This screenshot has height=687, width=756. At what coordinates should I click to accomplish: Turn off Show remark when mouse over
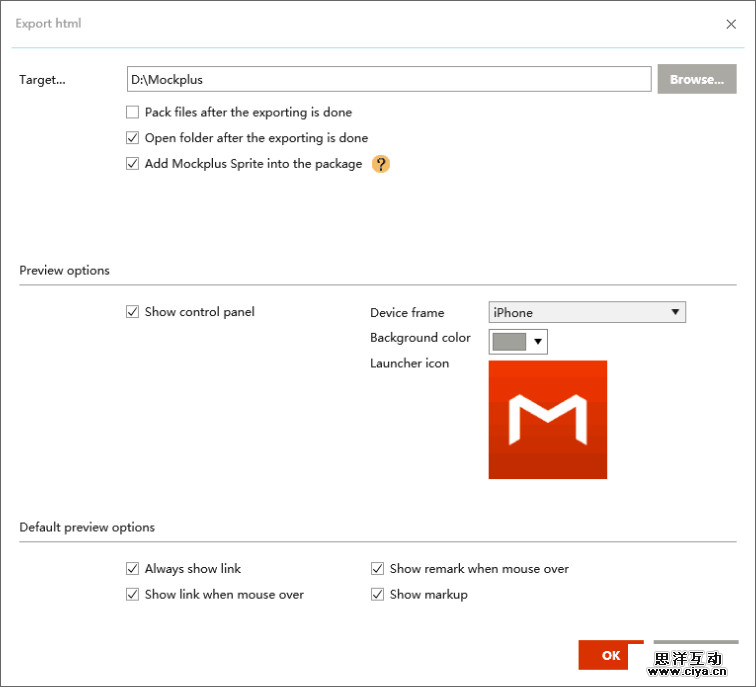tap(378, 569)
